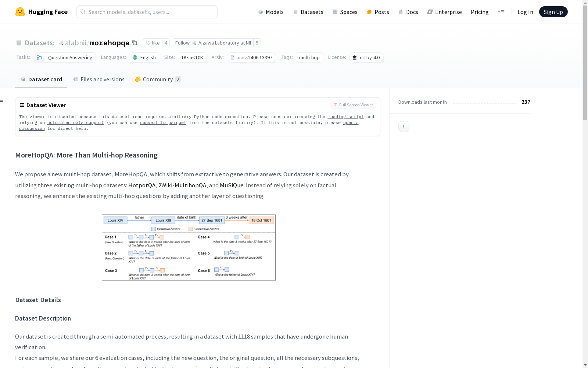Screen dimensions: 588x368
Task: Like the morehopqa dataset
Action: pyautogui.click(x=153, y=43)
